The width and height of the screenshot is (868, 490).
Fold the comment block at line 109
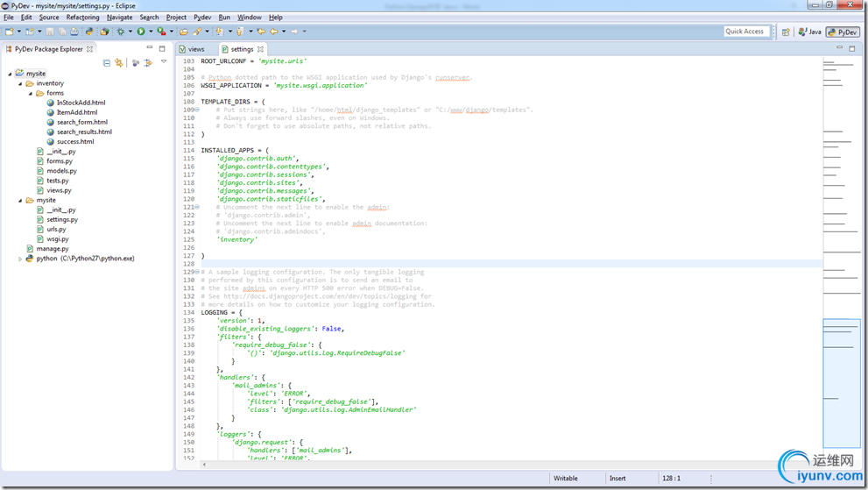197,110
